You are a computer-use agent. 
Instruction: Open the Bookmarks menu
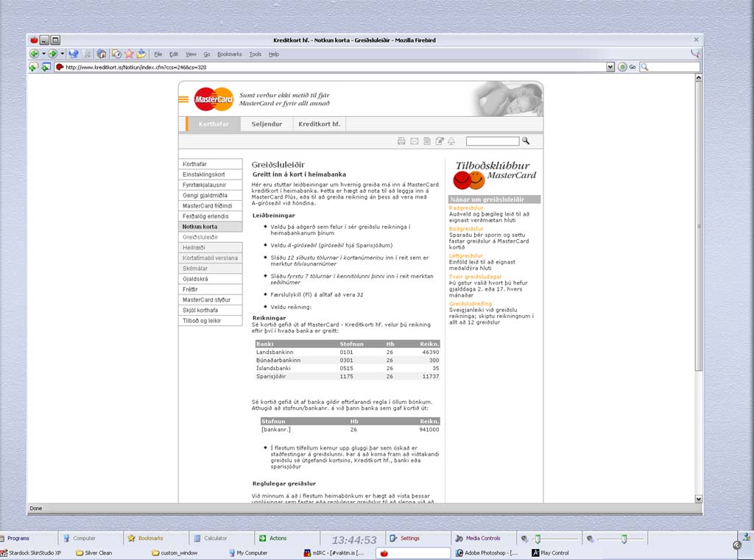coord(229,54)
